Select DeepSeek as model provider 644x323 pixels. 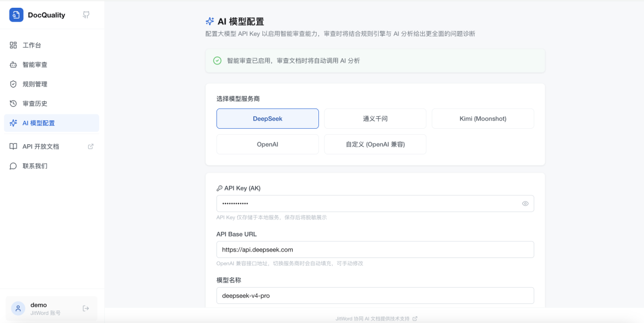(x=268, y=119)
